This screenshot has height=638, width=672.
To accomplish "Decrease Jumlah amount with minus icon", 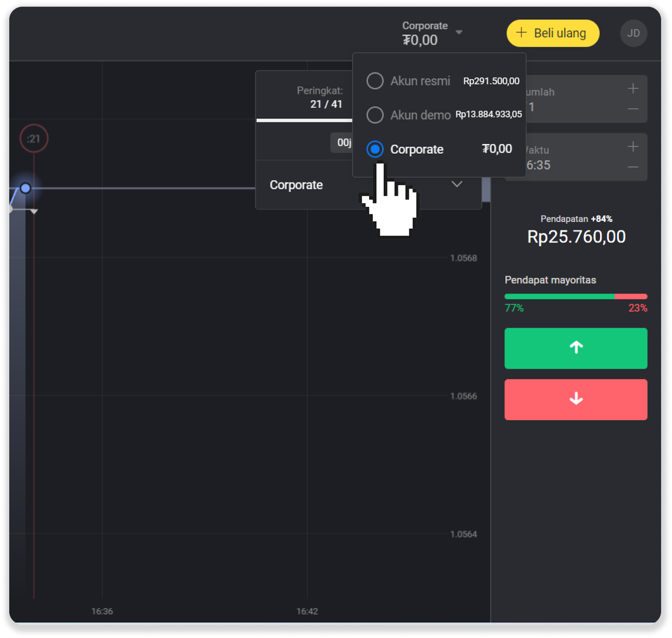I will (633, 109).
